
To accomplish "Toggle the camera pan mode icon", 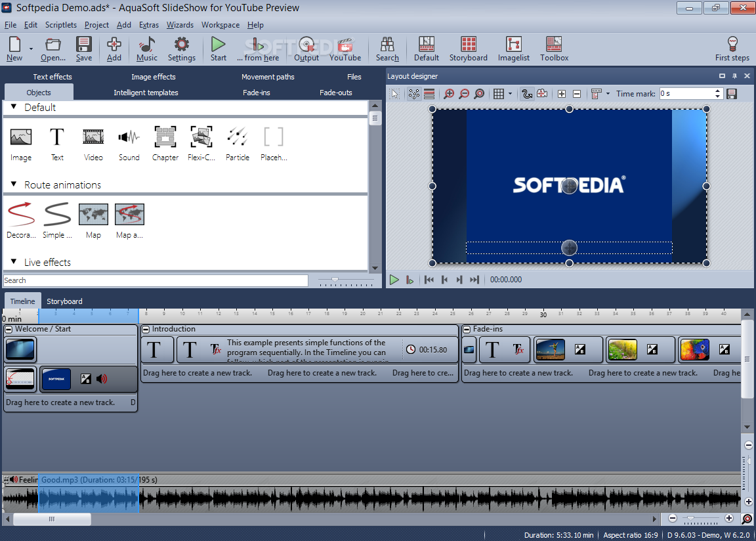I will pos(542,94).
